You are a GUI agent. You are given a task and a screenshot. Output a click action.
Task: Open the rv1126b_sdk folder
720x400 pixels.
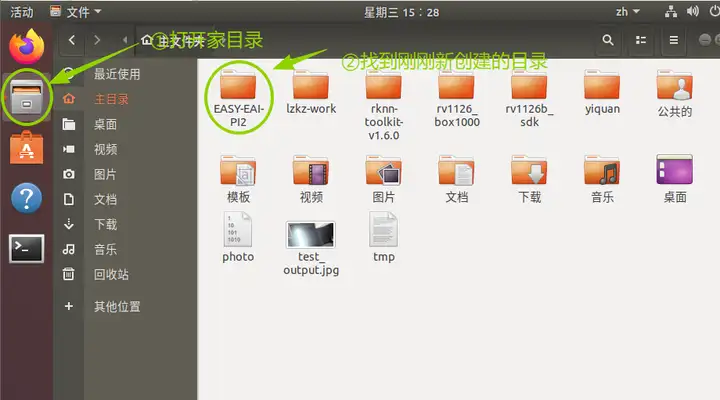tap(529, 98)
